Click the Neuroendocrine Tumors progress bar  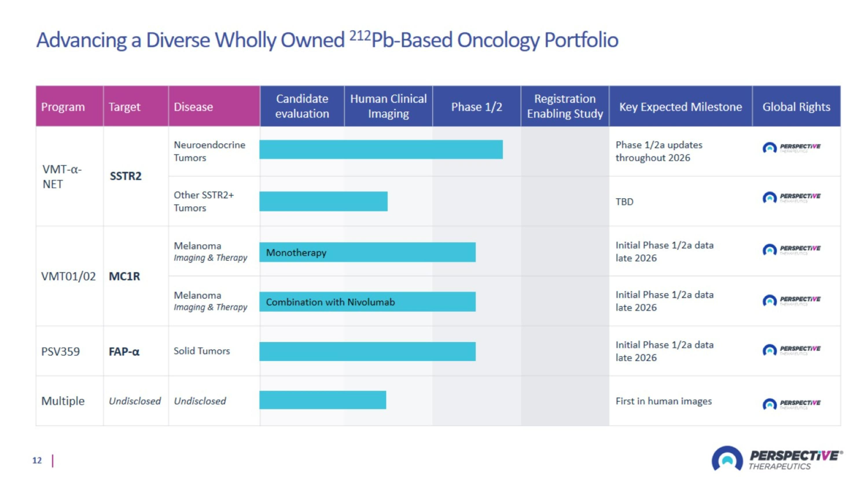click(381, 149)
